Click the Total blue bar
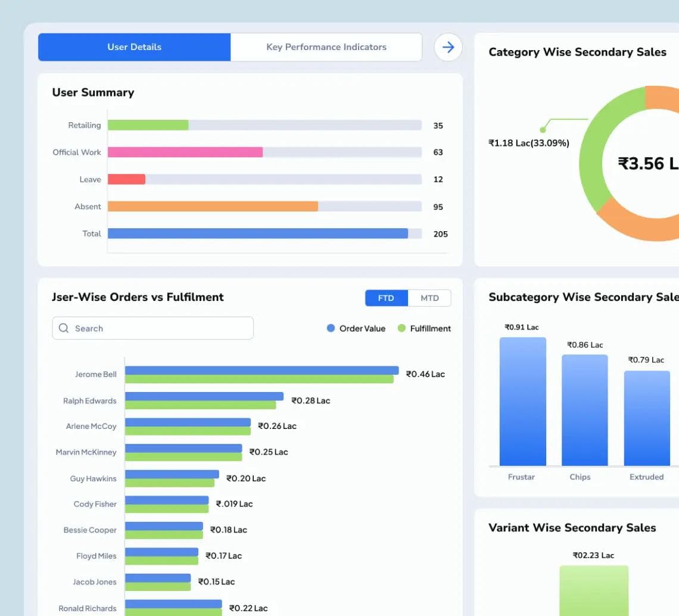This screenshot has width=679, height=616. [258, 234]
